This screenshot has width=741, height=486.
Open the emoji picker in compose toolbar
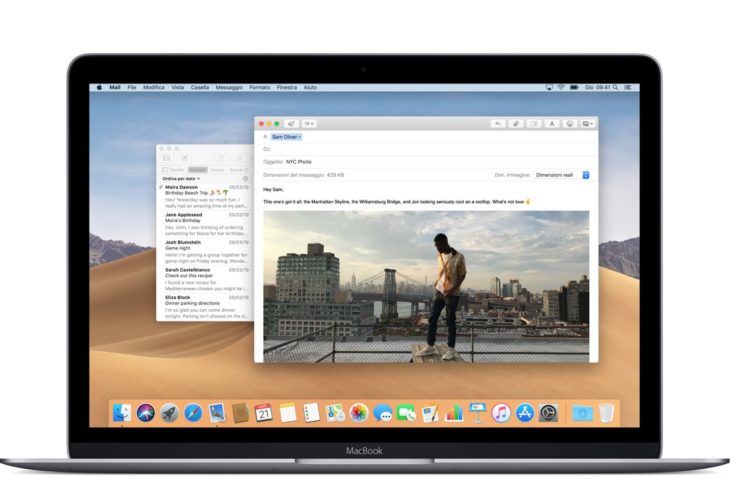pyautogui.click(x=569, y=124)
